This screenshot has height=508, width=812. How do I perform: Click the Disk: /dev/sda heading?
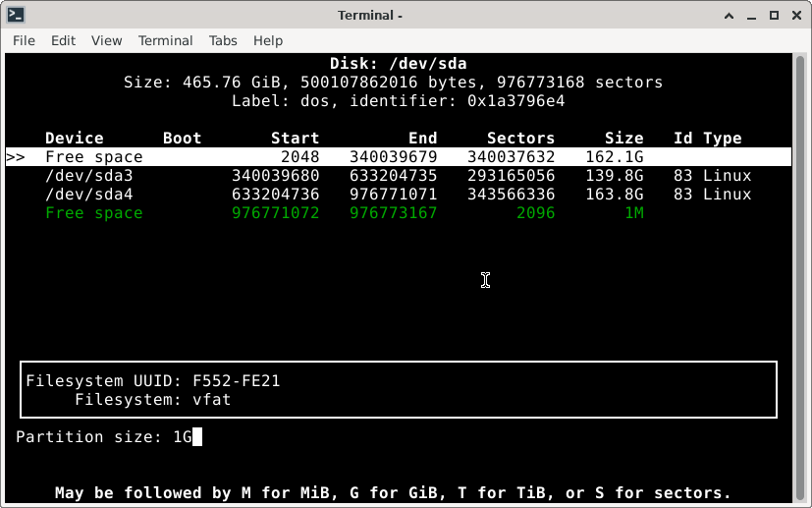coord(399,64)
